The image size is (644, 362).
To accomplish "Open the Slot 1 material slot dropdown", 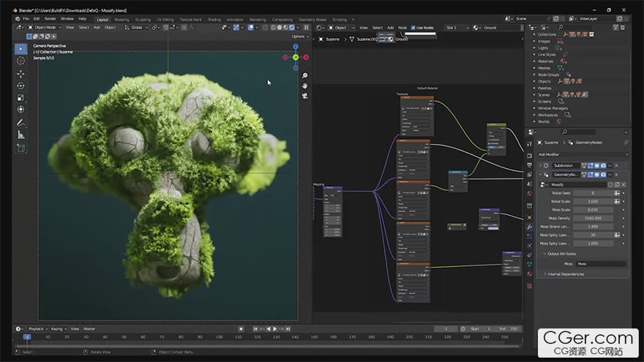I will [457, 28].
